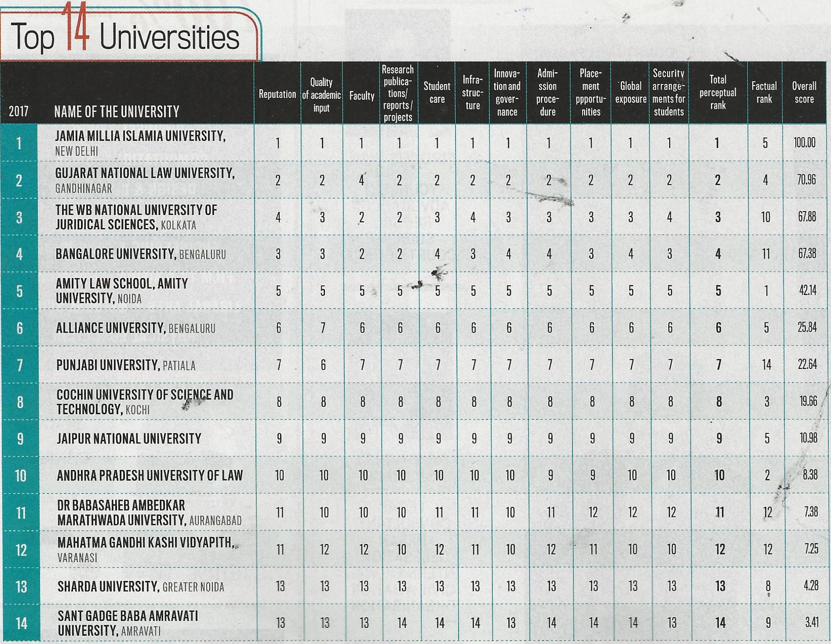Click overall score 25.84
The image size is (831, 644).
(x=808, y=327)
